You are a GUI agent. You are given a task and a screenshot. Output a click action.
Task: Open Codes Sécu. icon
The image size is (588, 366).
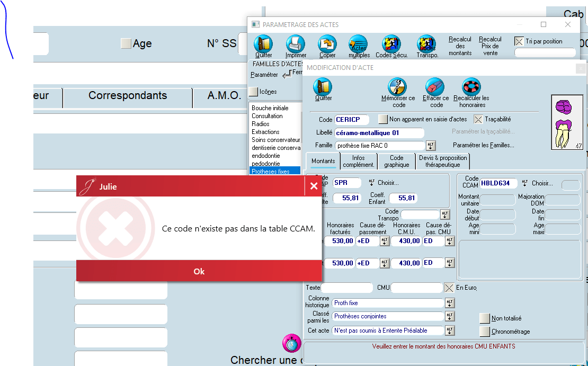click(391, 43)
